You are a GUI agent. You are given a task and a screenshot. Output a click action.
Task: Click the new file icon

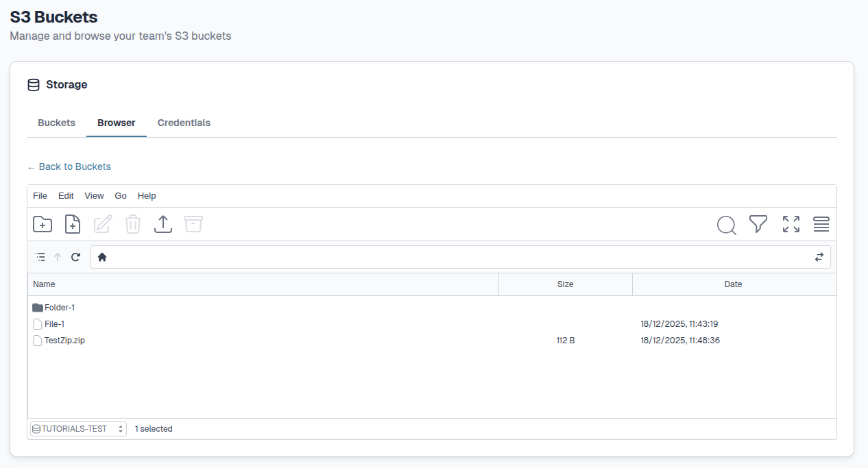pos(73,224)
